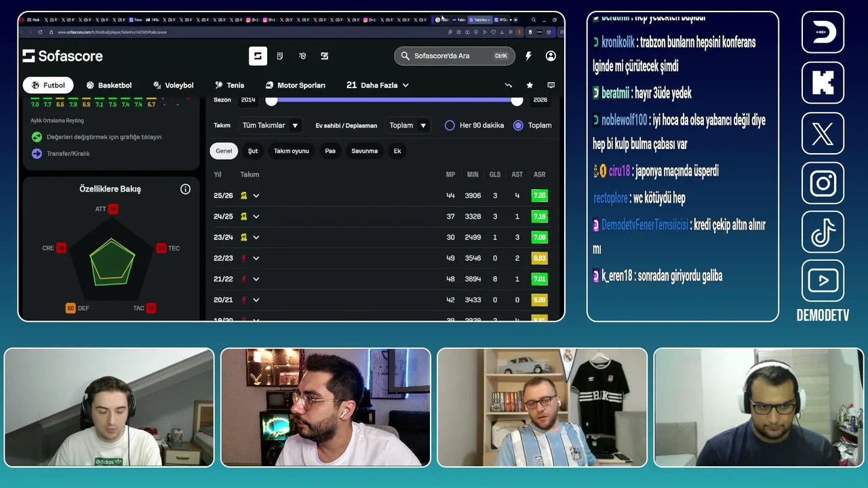Click the browser address bar URL
Viewport: 868px width, 488px height.
point(112,32)
